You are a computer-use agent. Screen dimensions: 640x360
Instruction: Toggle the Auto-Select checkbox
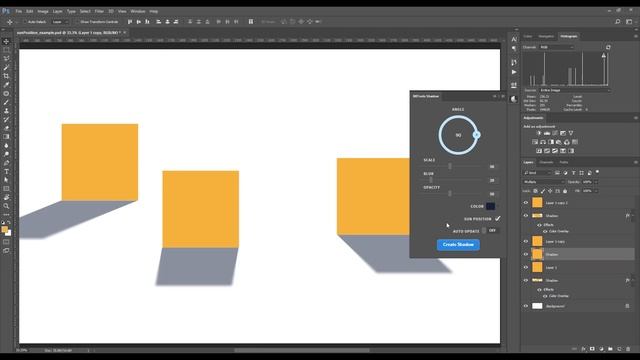pyautogui.click(x=24, y=22)
